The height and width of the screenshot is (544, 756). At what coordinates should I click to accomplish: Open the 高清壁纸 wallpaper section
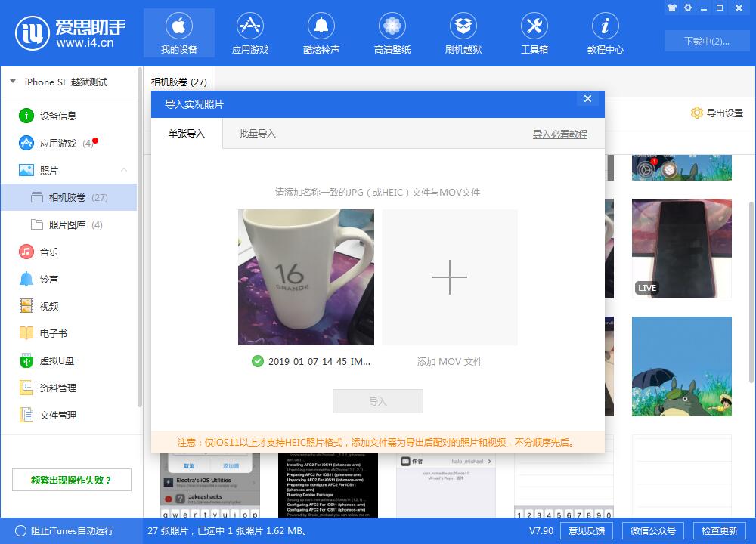392,32
